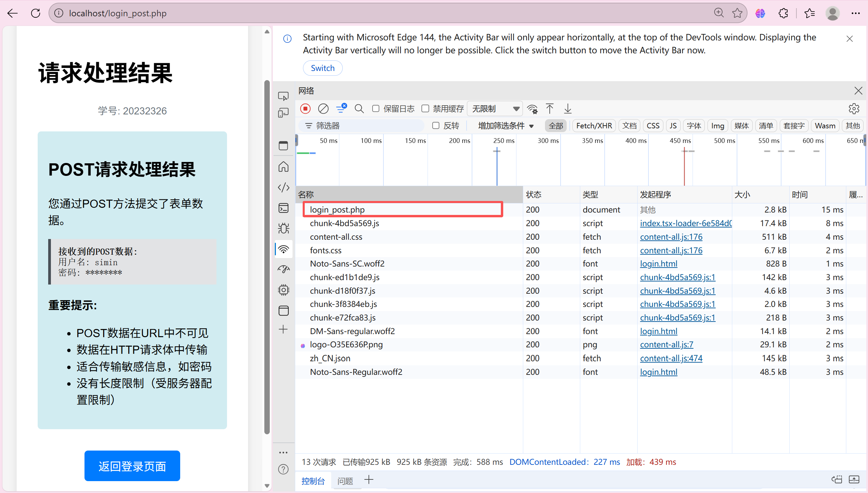
Task: Enable the 保留日志 checkbox
Action: click(x=376, y=109)
